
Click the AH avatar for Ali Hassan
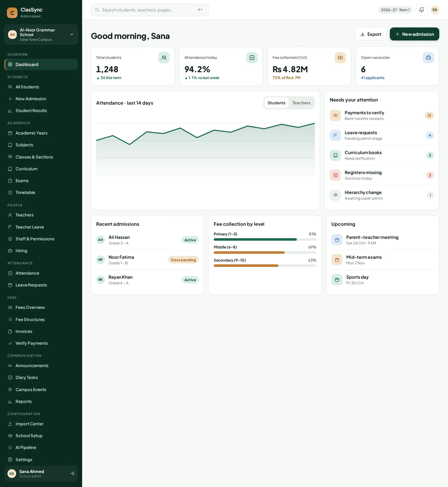tap(100, 240)
